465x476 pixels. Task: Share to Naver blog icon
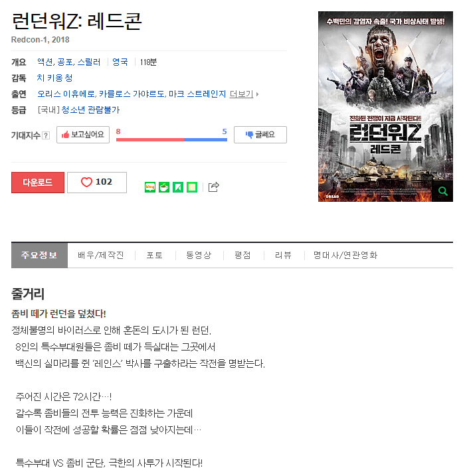150,187
